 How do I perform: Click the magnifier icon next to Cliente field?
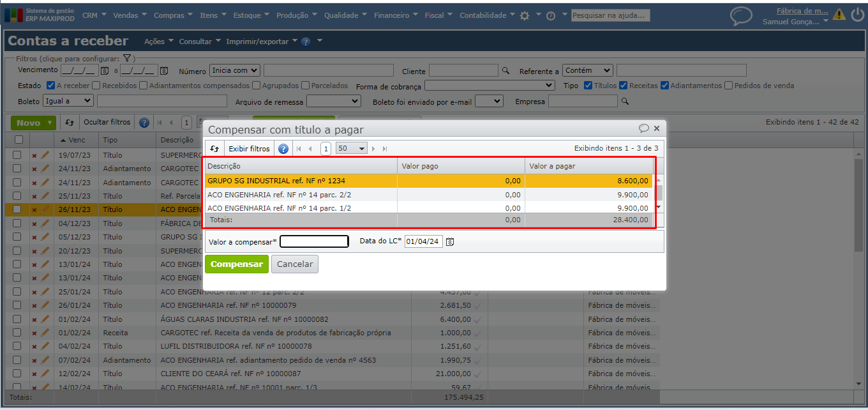pyautogui.click(x=505, y=71)
